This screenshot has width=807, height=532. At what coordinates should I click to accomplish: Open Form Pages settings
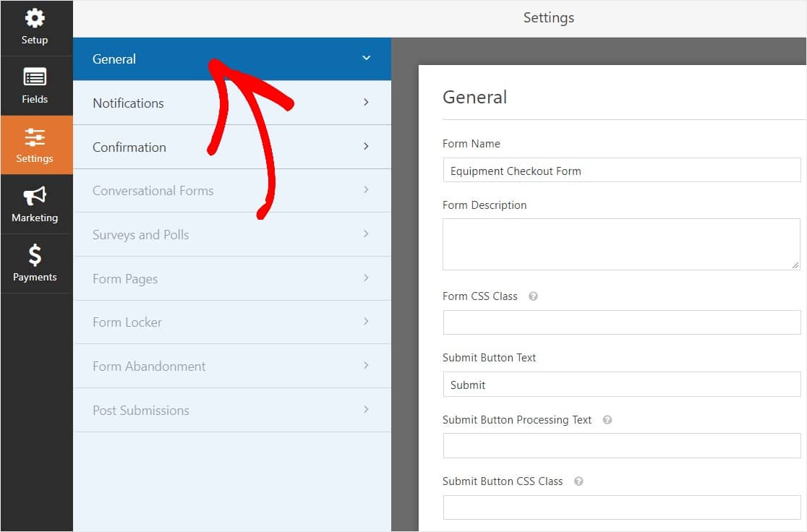232,279
